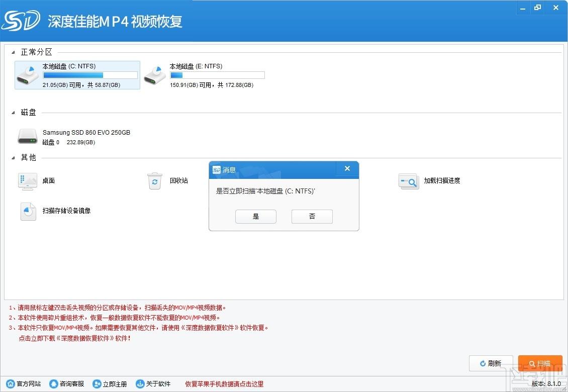Minimize the application window
This screenshot has height=392, width=568.
(523, 8)
